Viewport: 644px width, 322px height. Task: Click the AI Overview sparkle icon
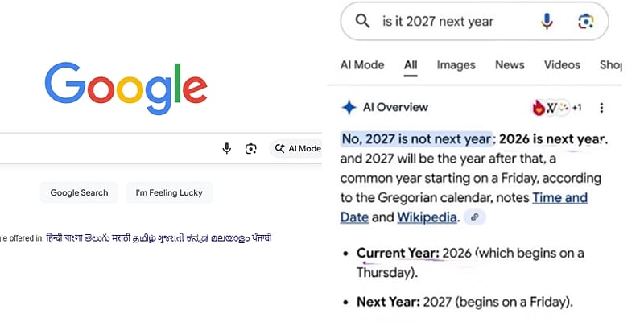(x=349, y=107)
